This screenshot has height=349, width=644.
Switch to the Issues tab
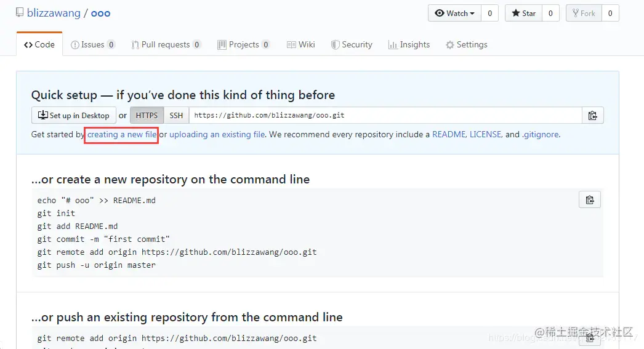(x=93, y=44)
